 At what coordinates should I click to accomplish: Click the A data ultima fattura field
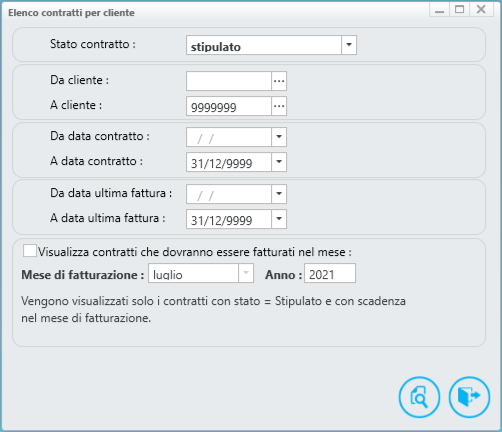(x=229, y=219)
